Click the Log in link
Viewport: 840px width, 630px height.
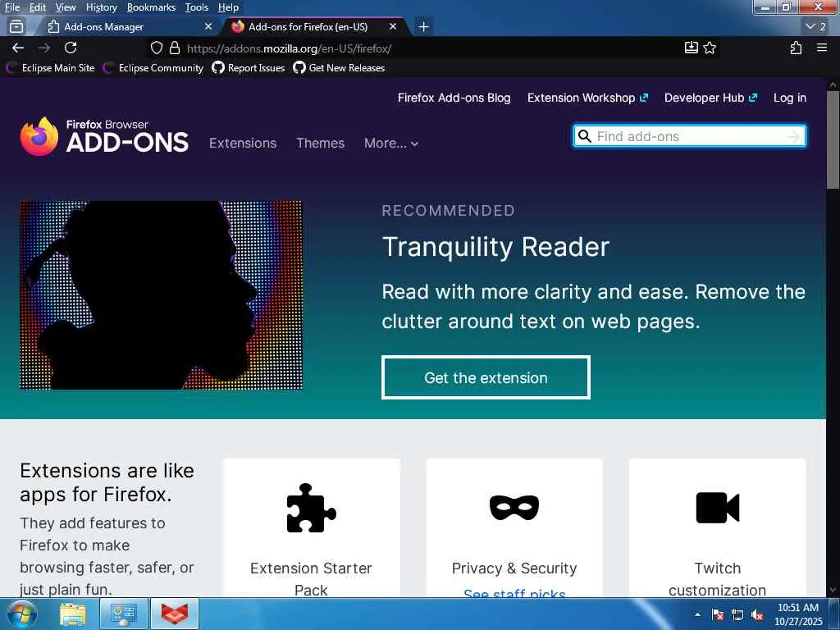790,98
